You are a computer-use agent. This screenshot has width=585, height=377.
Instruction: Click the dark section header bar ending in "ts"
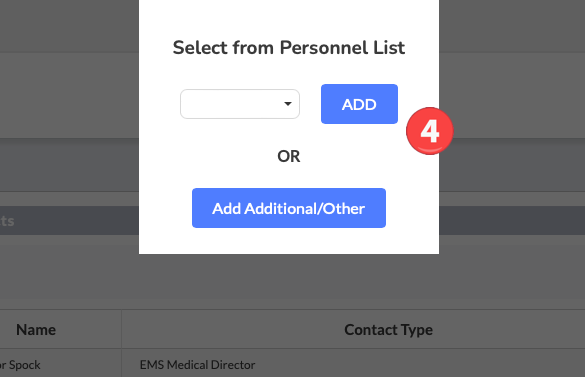tap(69, 221)
